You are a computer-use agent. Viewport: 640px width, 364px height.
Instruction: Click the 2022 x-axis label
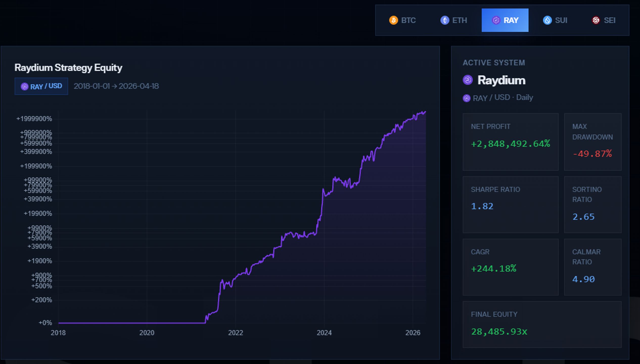click(x=236, y=333)
